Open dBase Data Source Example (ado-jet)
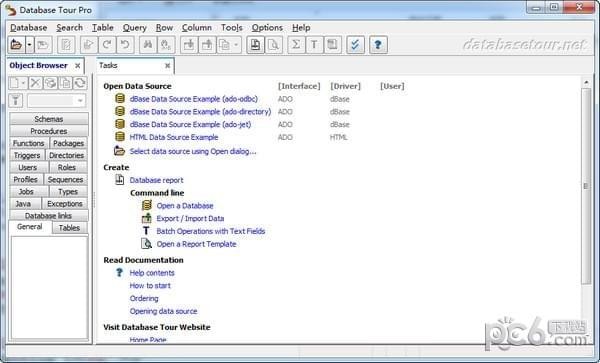Image resolution: width=600 pixels, height=363 pixels. [x=191, y=124]
